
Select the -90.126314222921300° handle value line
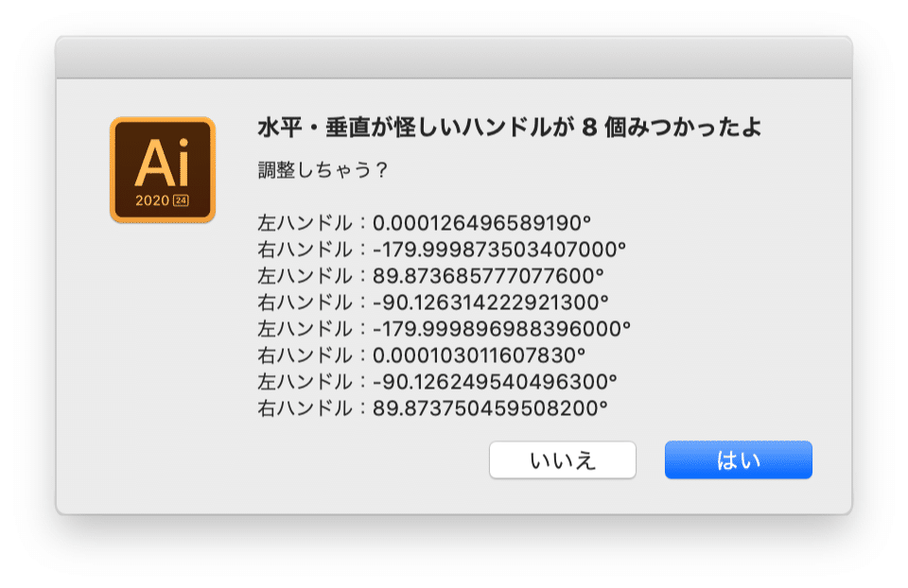(x=432, y=303)
